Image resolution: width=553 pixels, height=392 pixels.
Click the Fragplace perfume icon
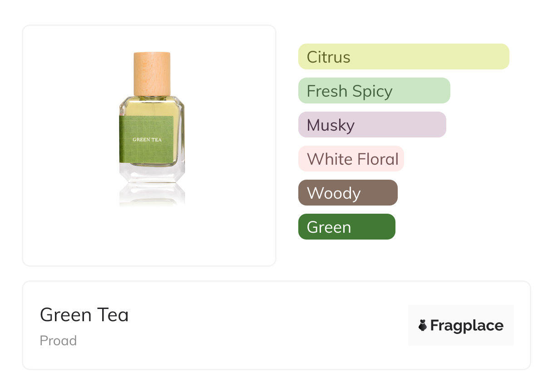tap(423, 325)
